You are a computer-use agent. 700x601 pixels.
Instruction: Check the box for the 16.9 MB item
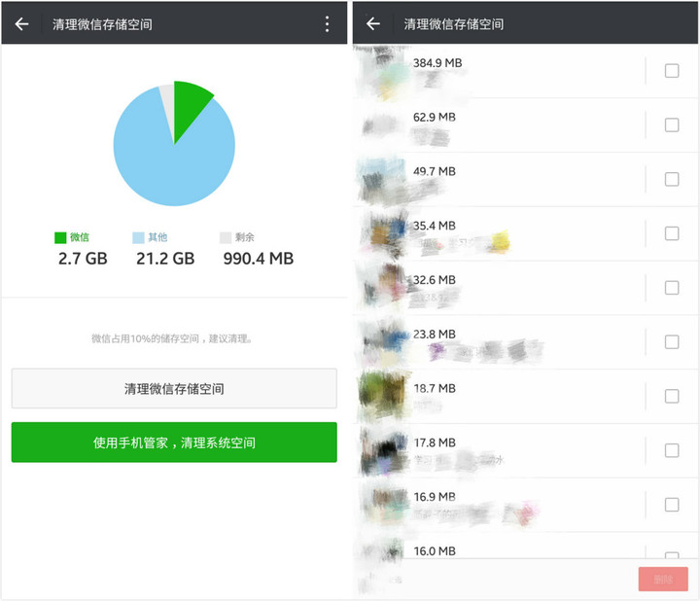tap(672, 505)
